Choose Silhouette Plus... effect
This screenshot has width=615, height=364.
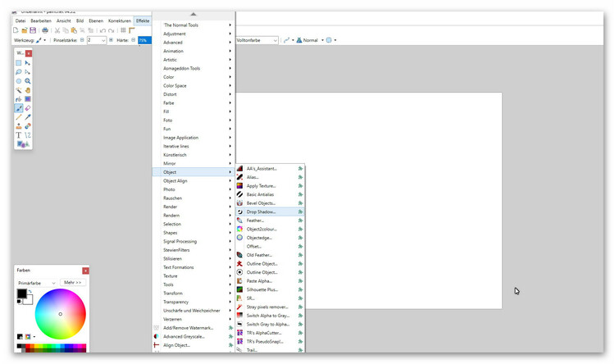[270, 289]
